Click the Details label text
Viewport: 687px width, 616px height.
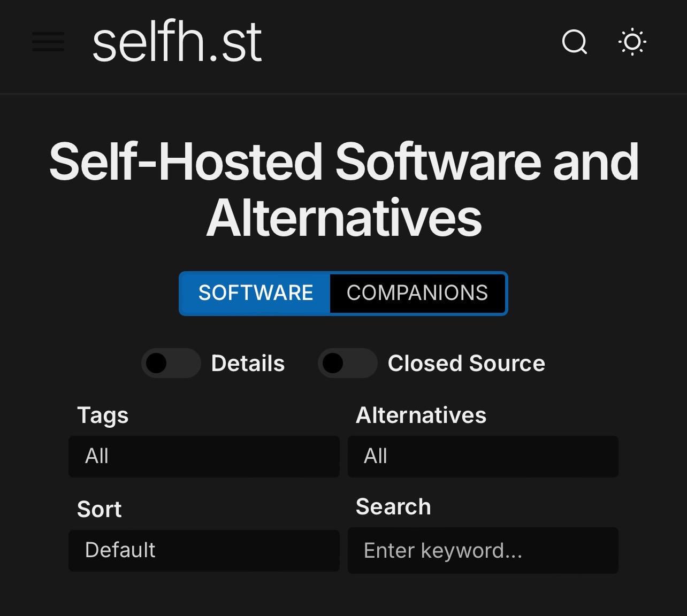pyautogui.click(x=248, y=363)
